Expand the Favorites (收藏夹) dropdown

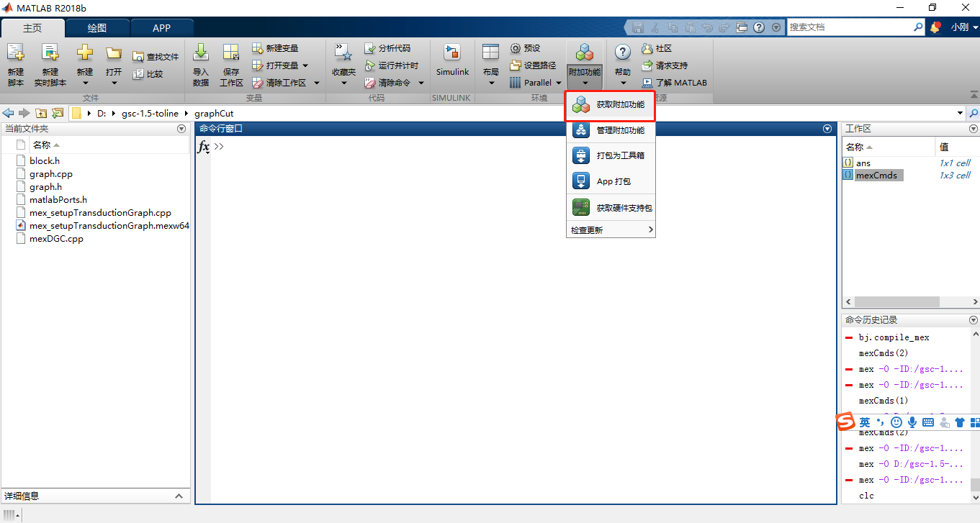(343, 83)
